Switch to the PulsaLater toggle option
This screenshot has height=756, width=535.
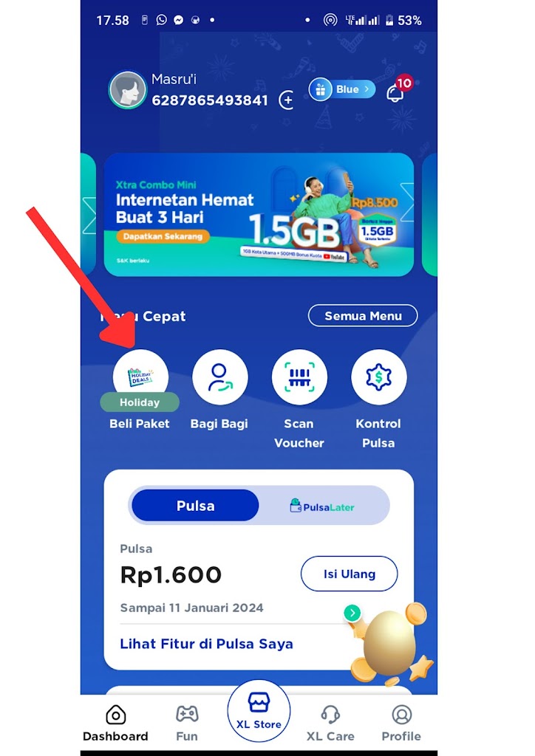(x=322, y=506)
